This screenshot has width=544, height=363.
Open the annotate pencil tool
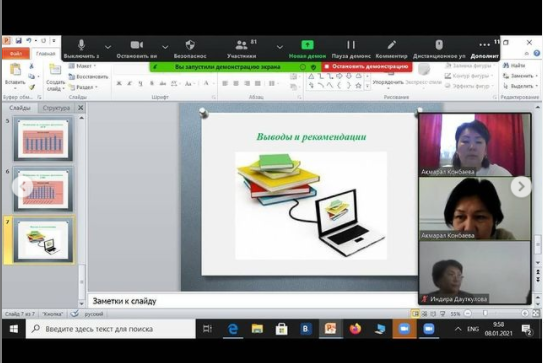pos(391,48)
